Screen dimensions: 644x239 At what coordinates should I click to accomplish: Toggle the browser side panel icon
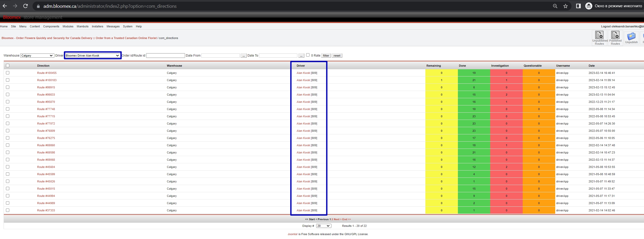pos(578,6)
